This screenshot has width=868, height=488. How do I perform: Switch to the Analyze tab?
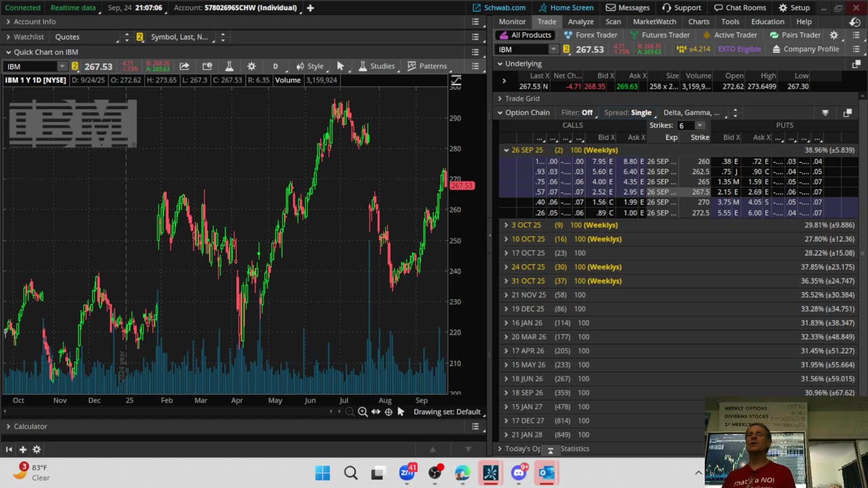580,22
